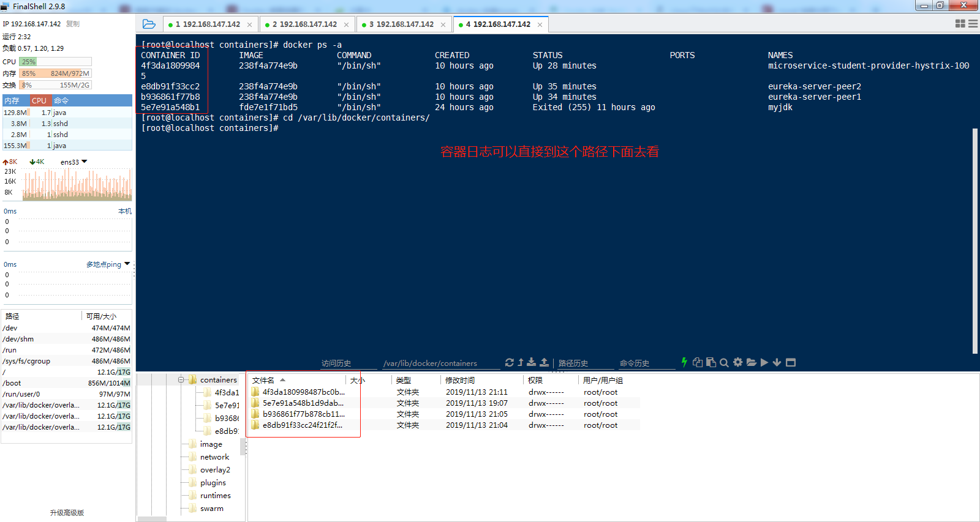This screenshot has width=980, height=522.
Task: Click the 内存 usage bar showing 85%
Action: pyautogui.click(x=56, y=73)
